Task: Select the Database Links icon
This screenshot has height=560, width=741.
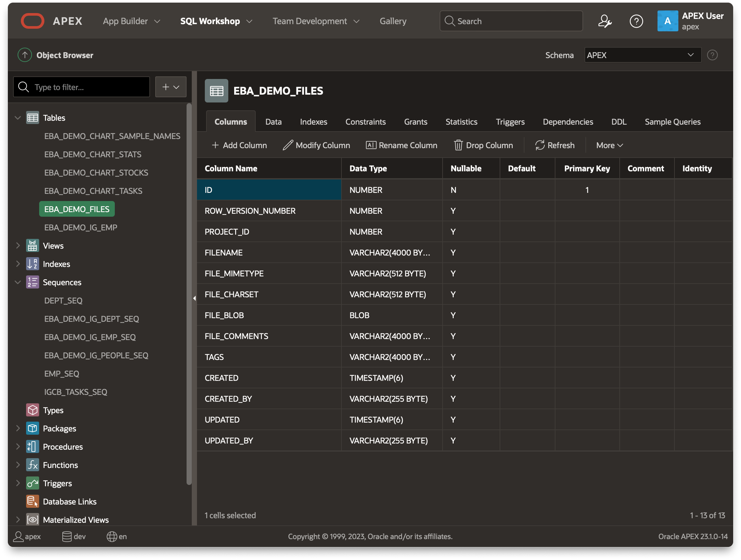Action: tap(32, 501)
